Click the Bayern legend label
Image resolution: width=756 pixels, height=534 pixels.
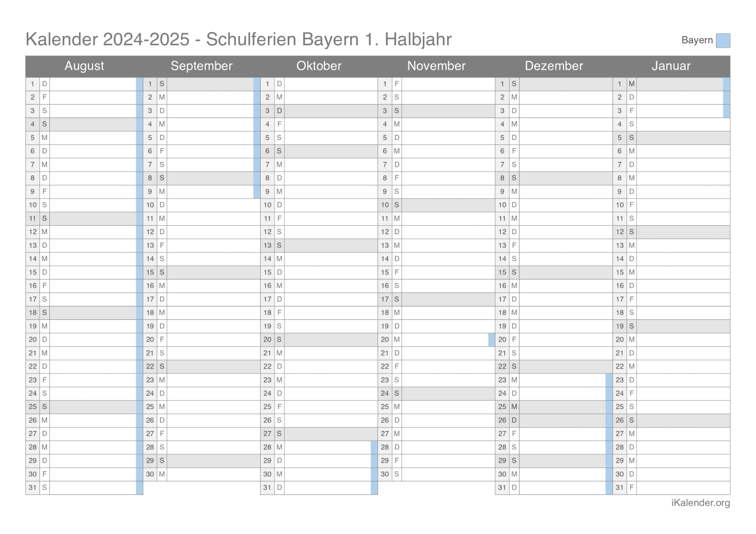point(697,40)
